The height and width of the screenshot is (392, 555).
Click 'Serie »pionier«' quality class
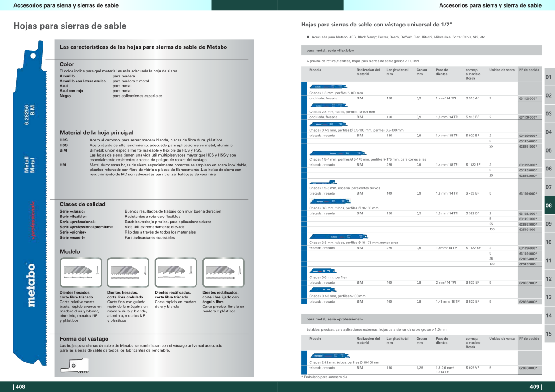click(73, 232)
